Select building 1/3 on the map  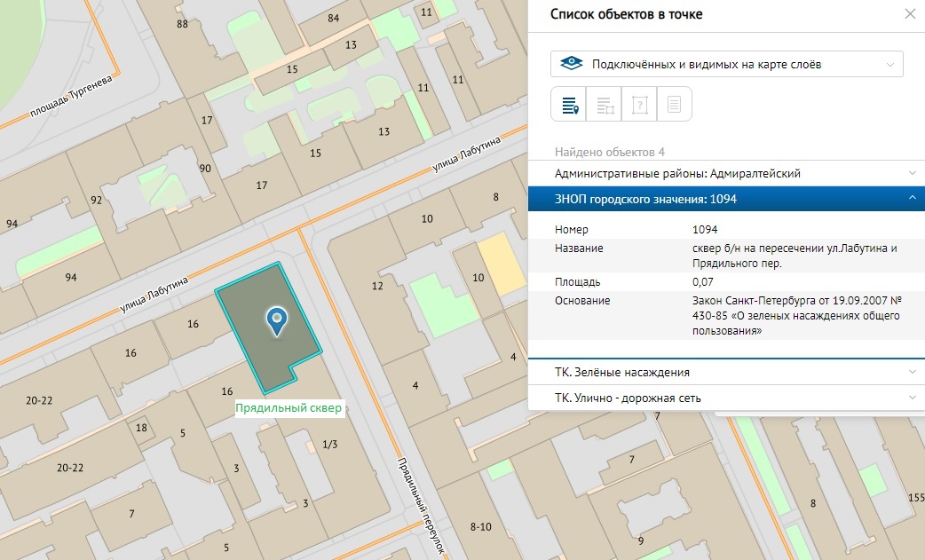(x=329, y=444)
